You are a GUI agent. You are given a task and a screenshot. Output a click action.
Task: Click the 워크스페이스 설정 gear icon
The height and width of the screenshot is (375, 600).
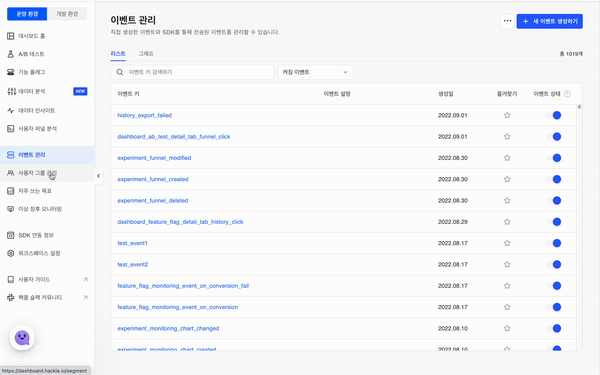pos(11,253)
